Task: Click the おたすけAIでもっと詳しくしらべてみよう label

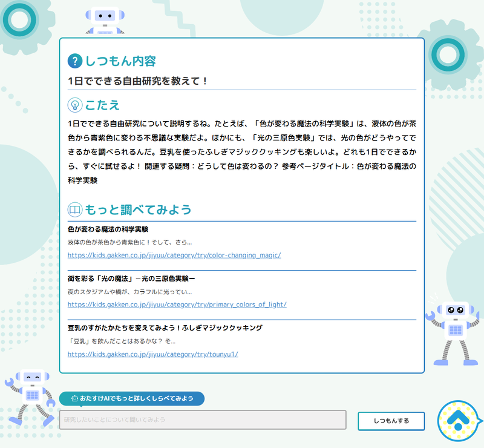Action: point(132,398)
